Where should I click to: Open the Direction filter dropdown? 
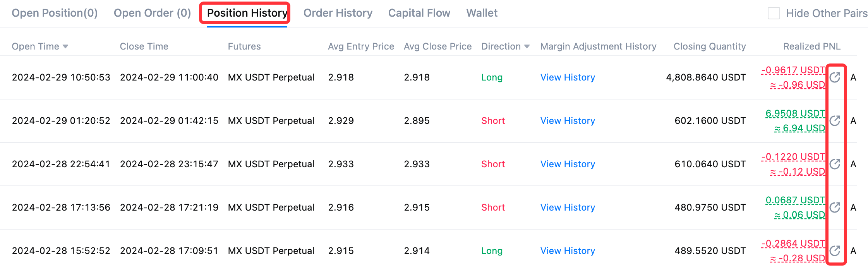pos(527,46)
